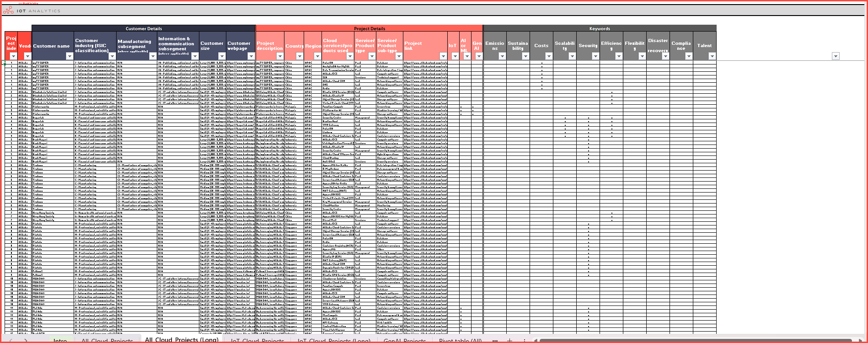The width and height of the screenshot is (868, 343).
Task: Open the Talent column filter dropdown
Action: [712, 56]
